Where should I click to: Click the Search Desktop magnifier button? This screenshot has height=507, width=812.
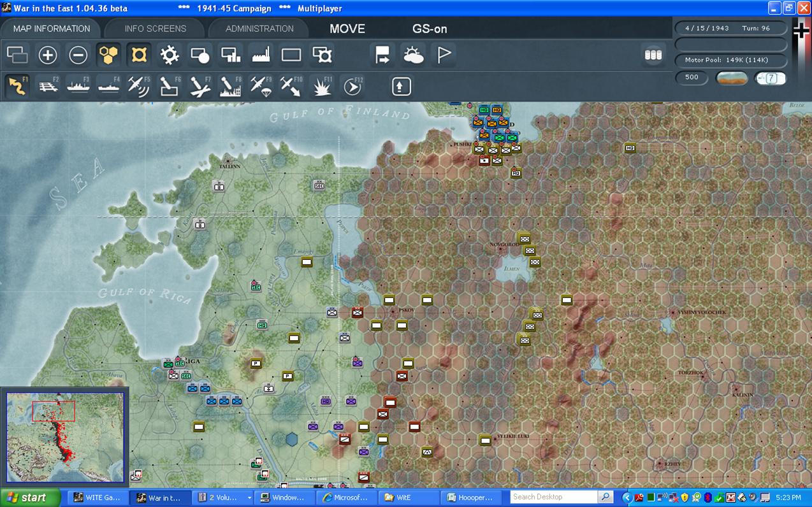(605, 497)
